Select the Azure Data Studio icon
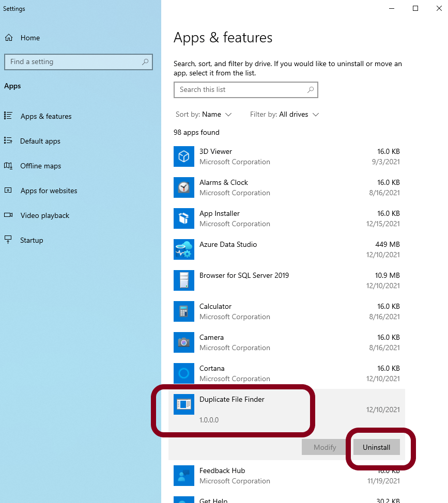This screenshot has width=448, height=503. 184,249
